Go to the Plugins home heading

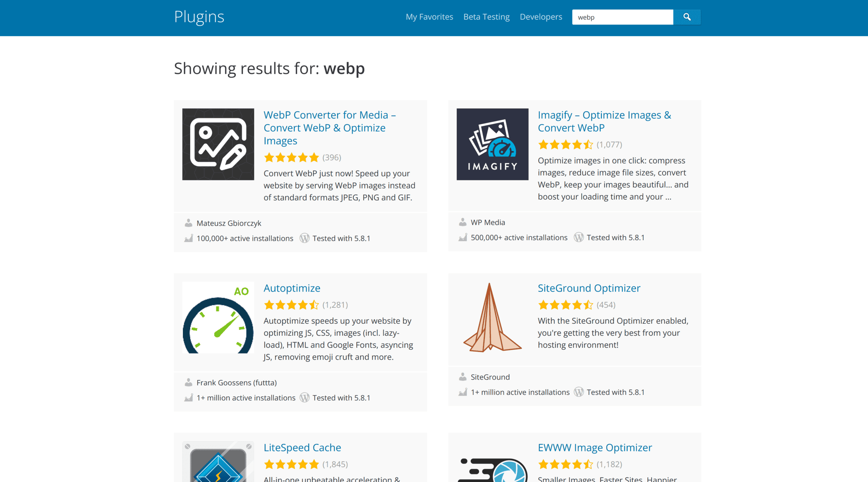click(199, 17)
